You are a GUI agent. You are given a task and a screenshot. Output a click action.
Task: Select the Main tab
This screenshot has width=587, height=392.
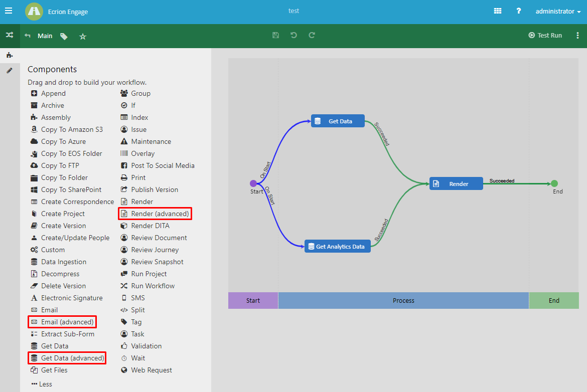coord(45,36)
